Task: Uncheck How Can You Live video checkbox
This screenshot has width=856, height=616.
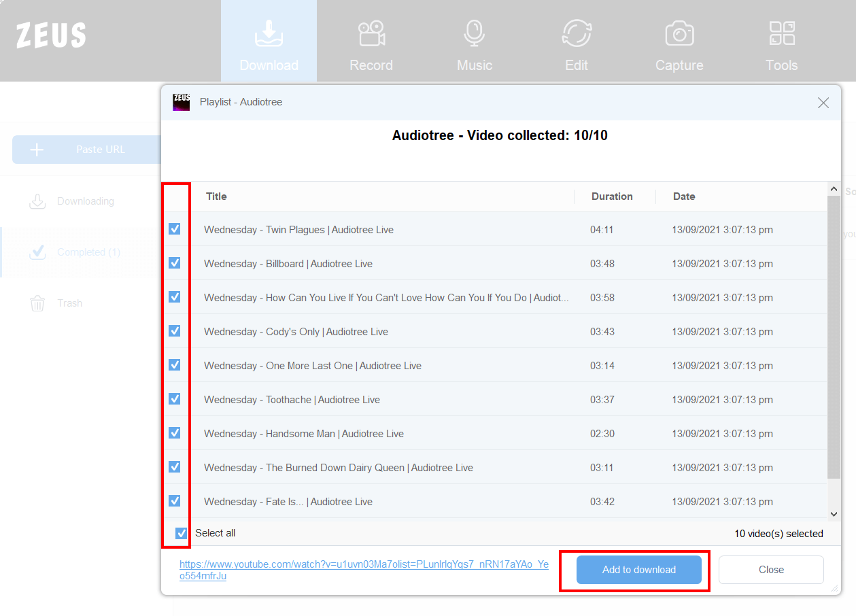Action: click(x=175, y=297)
